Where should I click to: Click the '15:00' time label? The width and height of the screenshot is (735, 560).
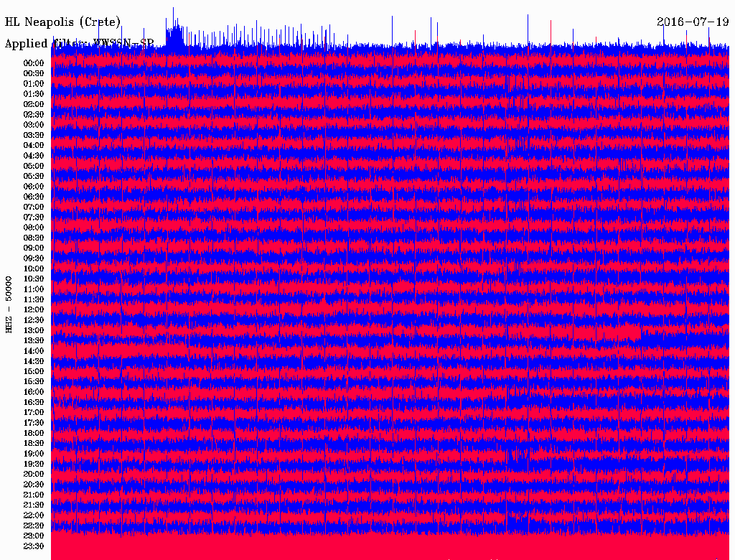pyautogui.click(x=34, y=371)
